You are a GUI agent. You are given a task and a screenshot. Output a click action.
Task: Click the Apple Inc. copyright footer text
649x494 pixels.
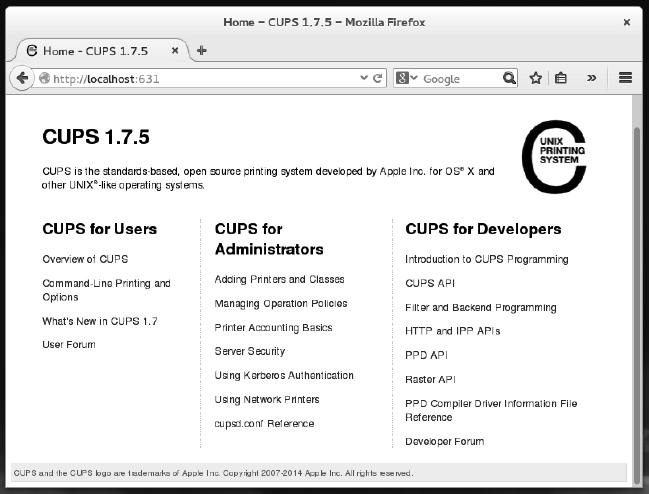click(x=214, y=473)
